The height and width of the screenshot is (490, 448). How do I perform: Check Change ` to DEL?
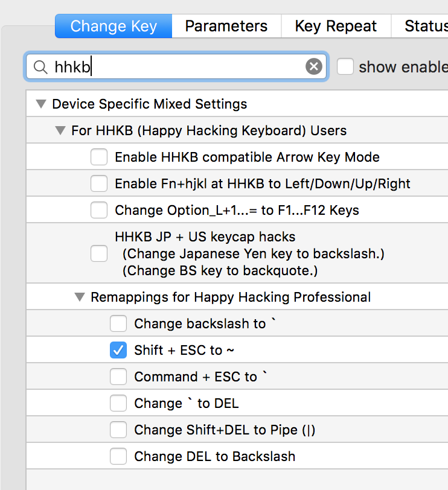(118, 403)
